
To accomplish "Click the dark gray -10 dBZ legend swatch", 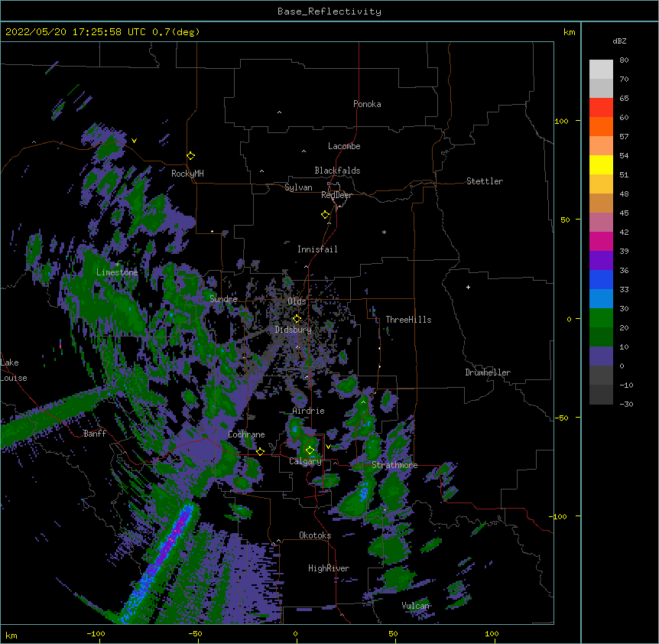I will (601, 395).
